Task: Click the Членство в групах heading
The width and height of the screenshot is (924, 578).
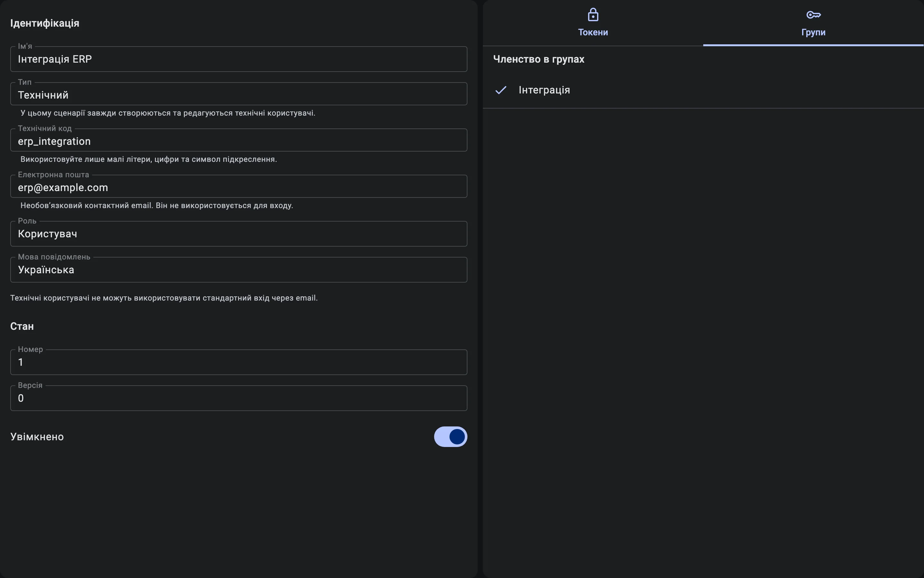Action: pos(539,59)
